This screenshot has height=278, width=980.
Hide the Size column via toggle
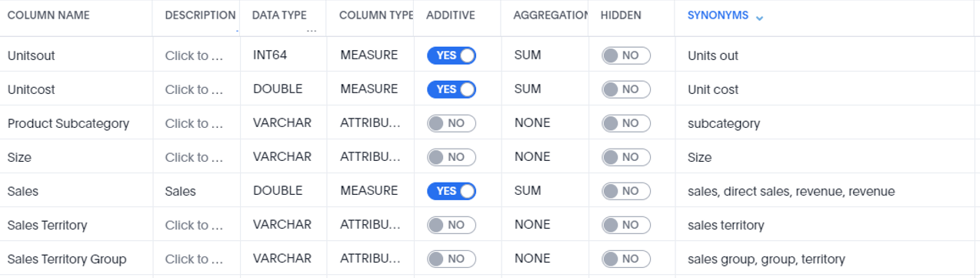(626, 157)
